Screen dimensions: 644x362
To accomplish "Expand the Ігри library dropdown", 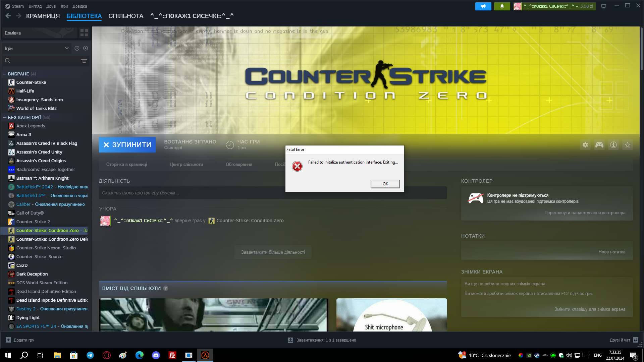I will (36, 48).
